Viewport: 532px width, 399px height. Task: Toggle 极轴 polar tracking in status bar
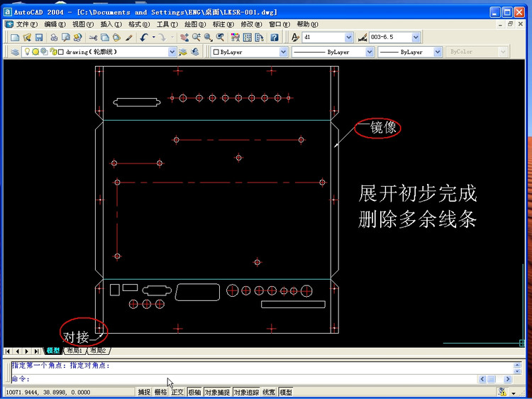[x=194, y=392]
